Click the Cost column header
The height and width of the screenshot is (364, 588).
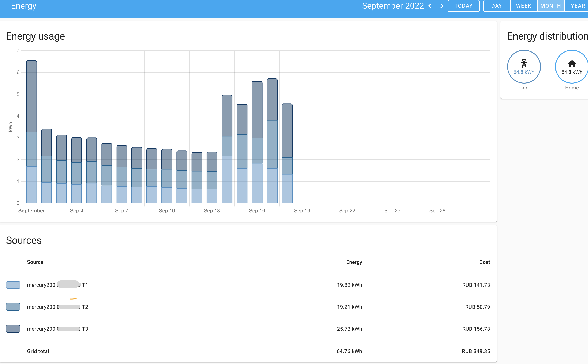484,262
